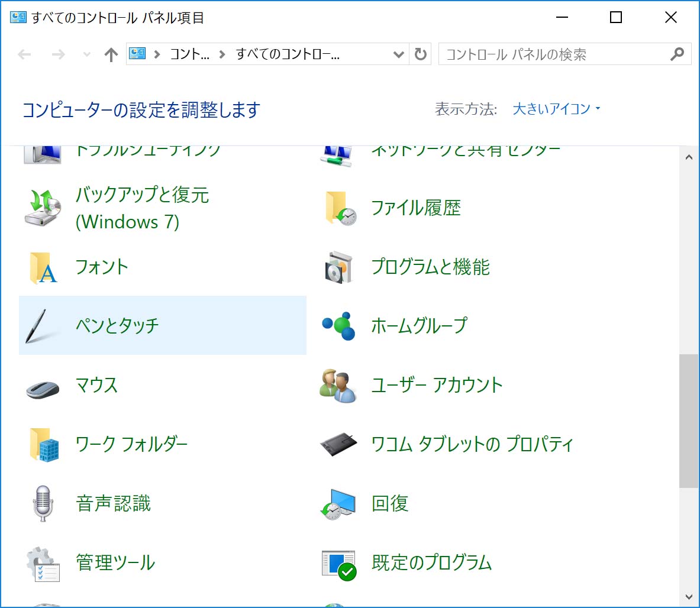Open the 回復 link
The image size is (700, 608).
(390, 504)
